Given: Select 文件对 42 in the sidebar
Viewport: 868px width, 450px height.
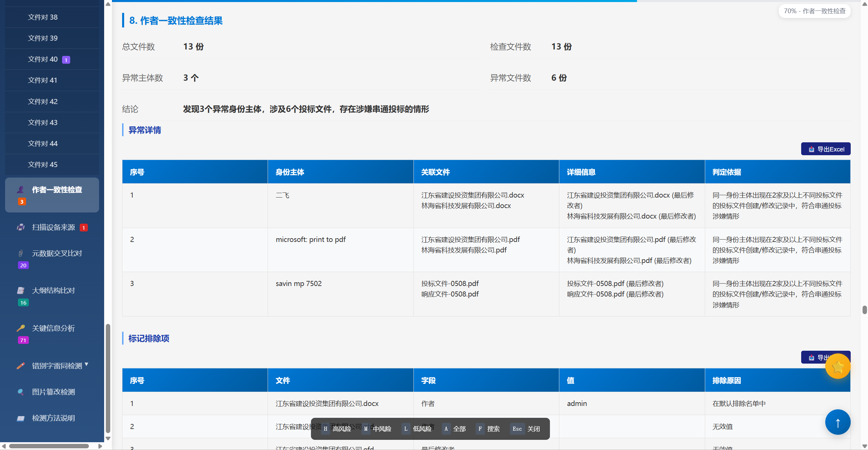Looking at the screenshot, I should point(52,102).
